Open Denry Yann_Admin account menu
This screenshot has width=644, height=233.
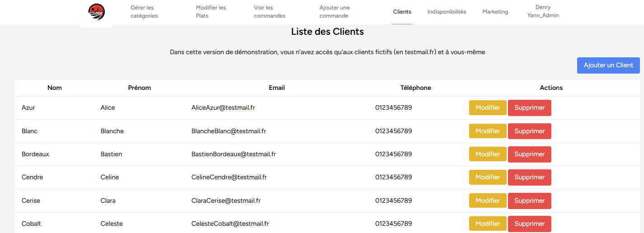pyautogui.click(x=543, y=12)
